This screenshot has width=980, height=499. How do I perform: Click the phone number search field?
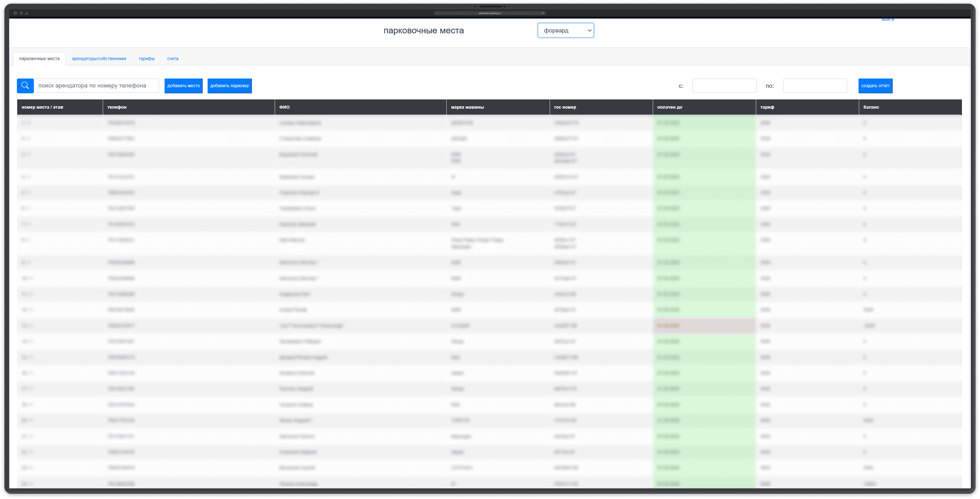(x=96, y=86)
